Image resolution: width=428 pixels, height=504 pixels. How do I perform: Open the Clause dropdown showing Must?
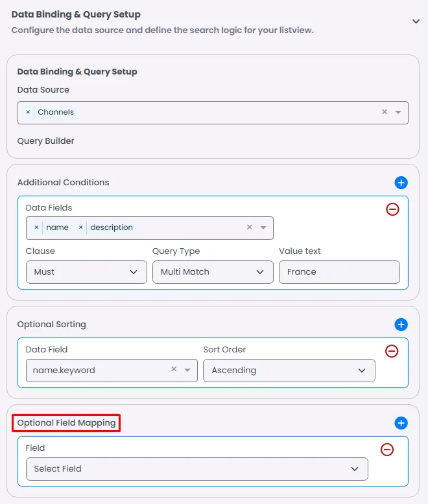86,272
